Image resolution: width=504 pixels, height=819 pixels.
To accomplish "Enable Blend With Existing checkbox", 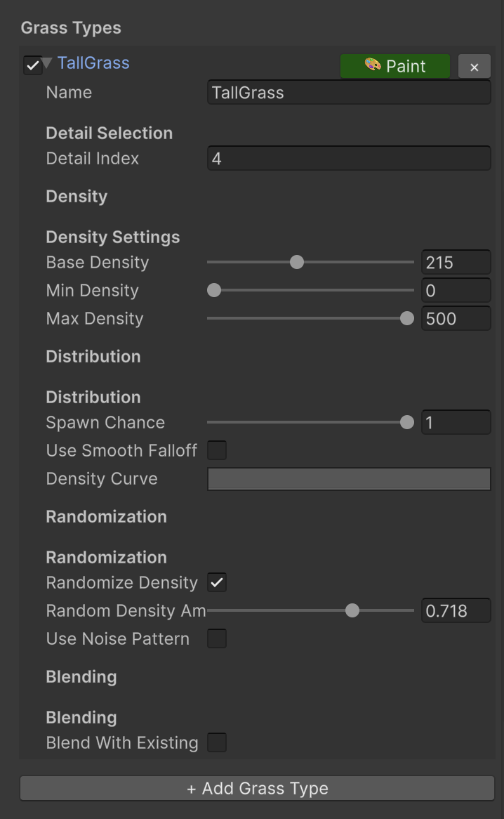I will pyautogui.click(x=217, y=742).
